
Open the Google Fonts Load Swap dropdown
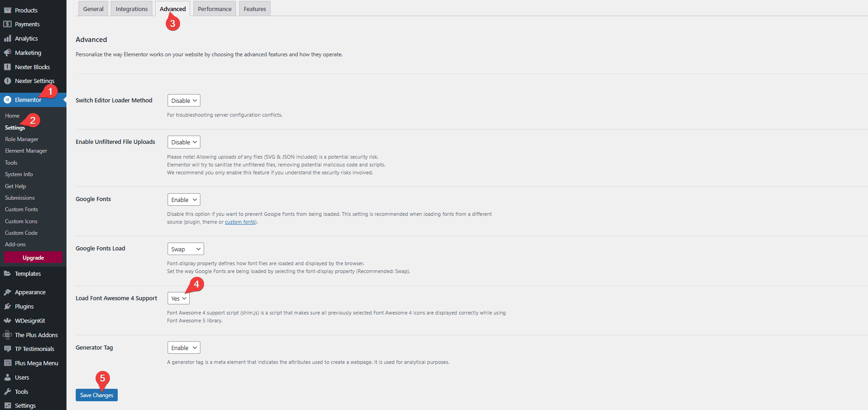coord(185,249)
